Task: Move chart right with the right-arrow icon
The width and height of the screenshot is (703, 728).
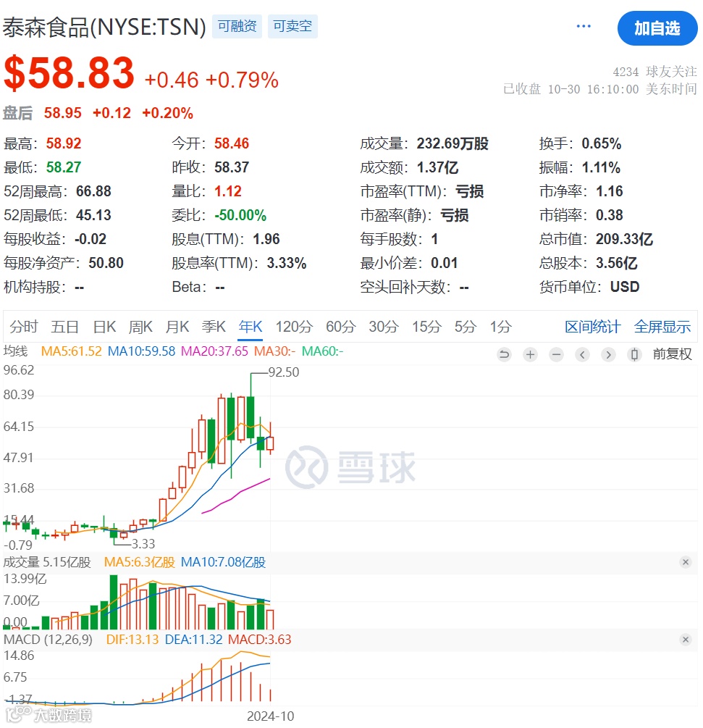Action: point(608,355)
